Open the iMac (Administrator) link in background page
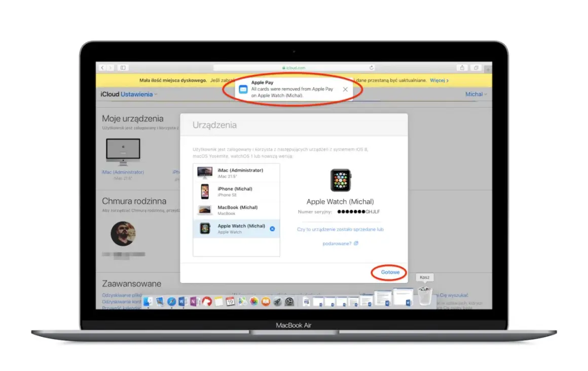 click(x=123, y=172)
